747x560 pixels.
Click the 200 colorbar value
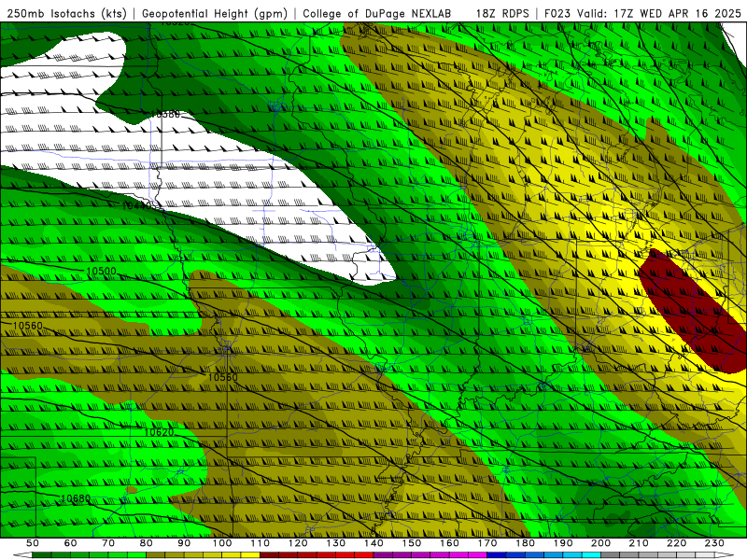(x=600, y=543)
